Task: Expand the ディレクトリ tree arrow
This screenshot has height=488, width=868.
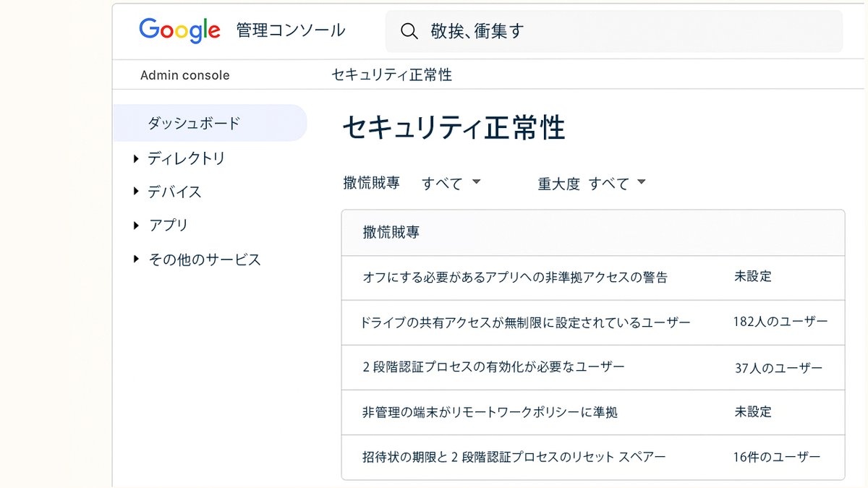Action: pos(136,158)
